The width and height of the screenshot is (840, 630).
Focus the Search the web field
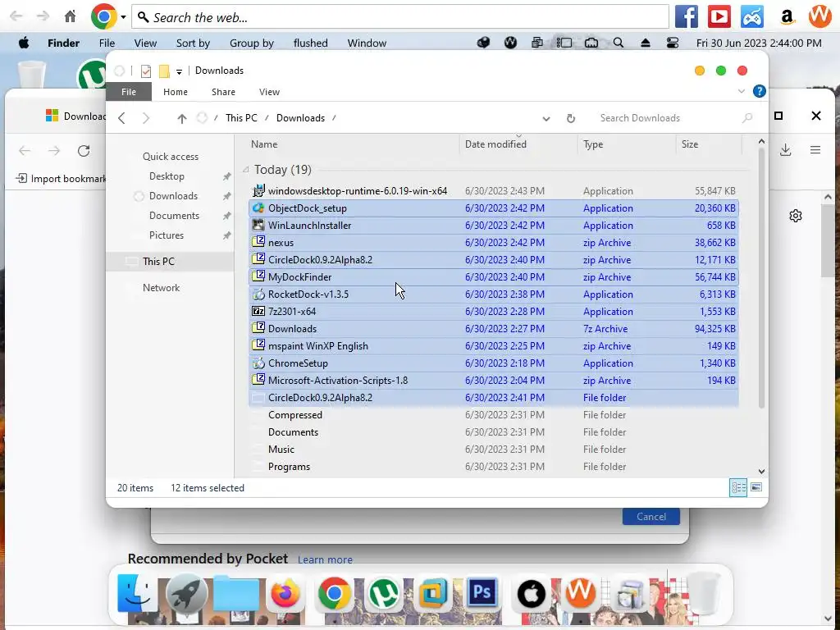(399, 17)
